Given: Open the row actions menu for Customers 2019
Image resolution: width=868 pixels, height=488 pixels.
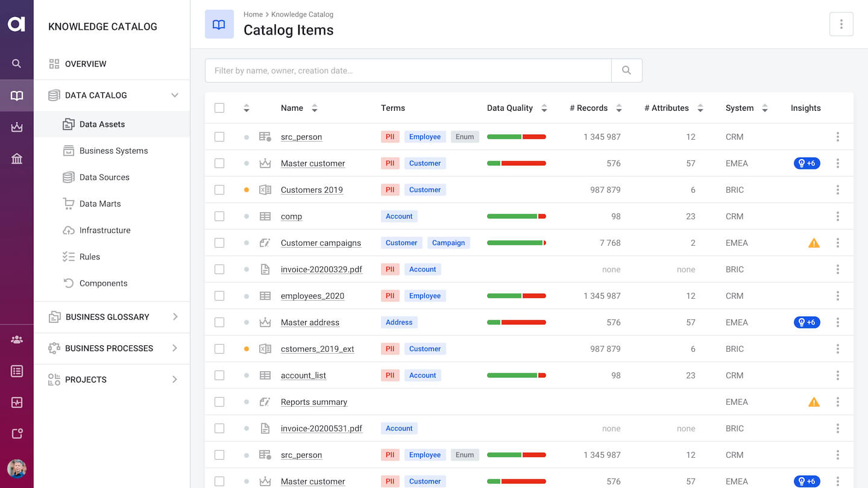Looking at the screenshot, I should pos(838,189).
